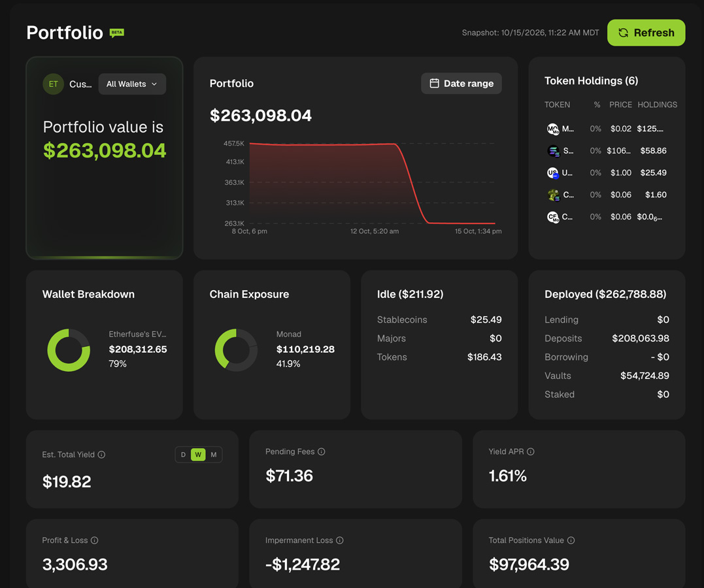Click the $25.49 token holdings value
704x588 pixels.
pos(653,173)
